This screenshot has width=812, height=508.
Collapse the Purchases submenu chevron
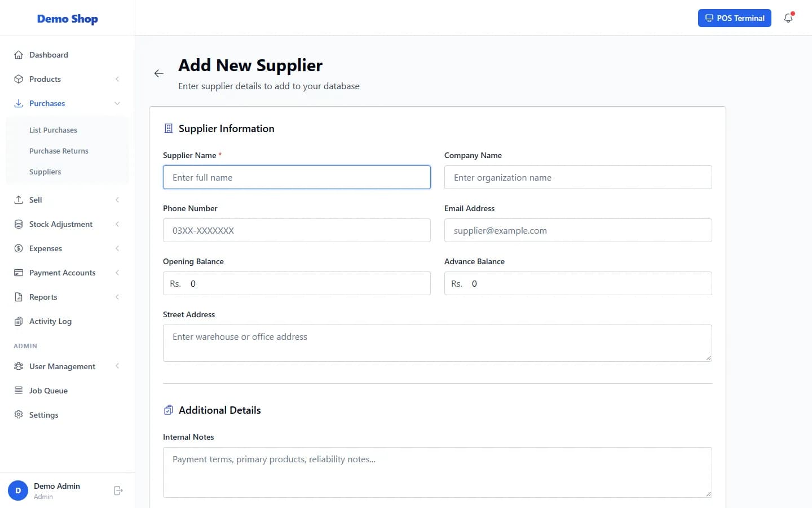coord(117,103)
